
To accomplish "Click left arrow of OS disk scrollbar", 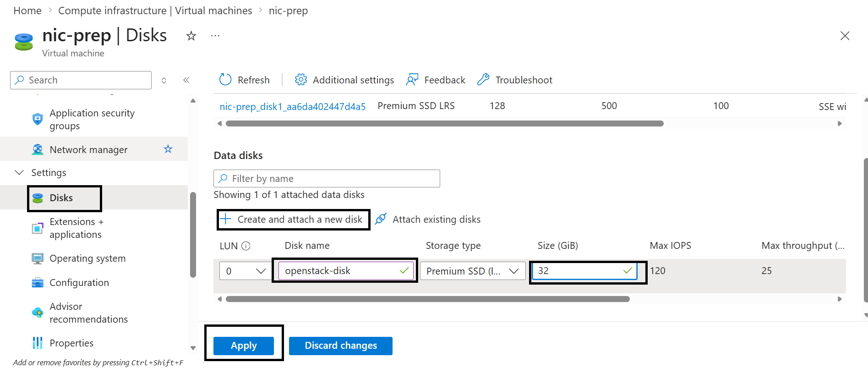I will (219, 123).
